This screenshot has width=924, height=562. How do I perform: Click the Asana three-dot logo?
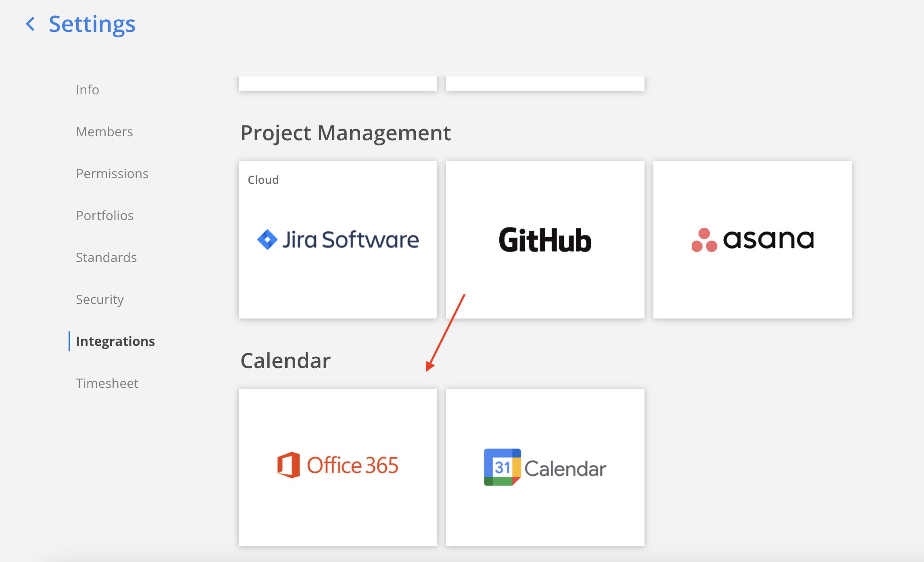point(704,240)
